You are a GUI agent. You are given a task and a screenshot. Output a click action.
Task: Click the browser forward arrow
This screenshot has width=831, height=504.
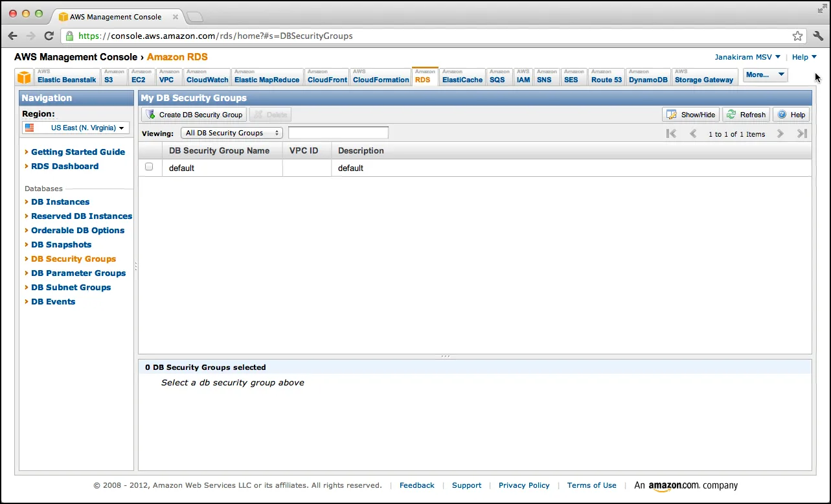tap(30, 36)
